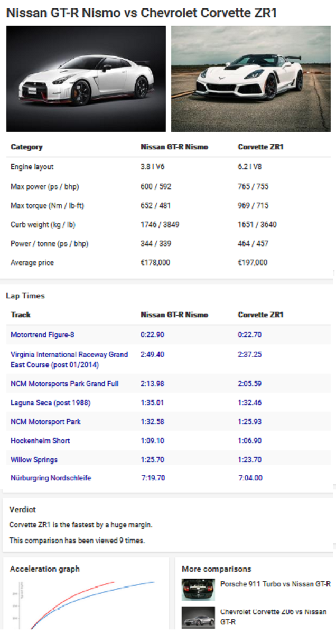Image resolution: width=336 pixels, height=644 pixels.
Task: Click the Category column header
Action: tap(26, 147)
